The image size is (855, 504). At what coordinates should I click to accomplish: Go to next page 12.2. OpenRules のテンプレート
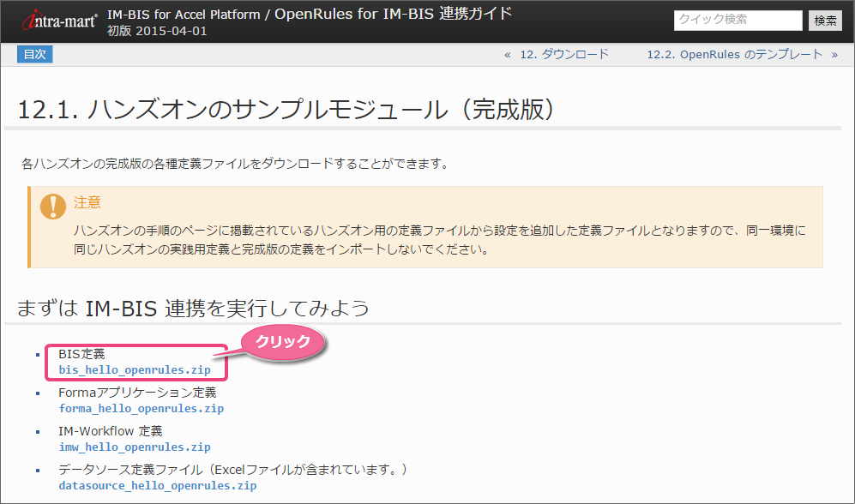[734, 55]
